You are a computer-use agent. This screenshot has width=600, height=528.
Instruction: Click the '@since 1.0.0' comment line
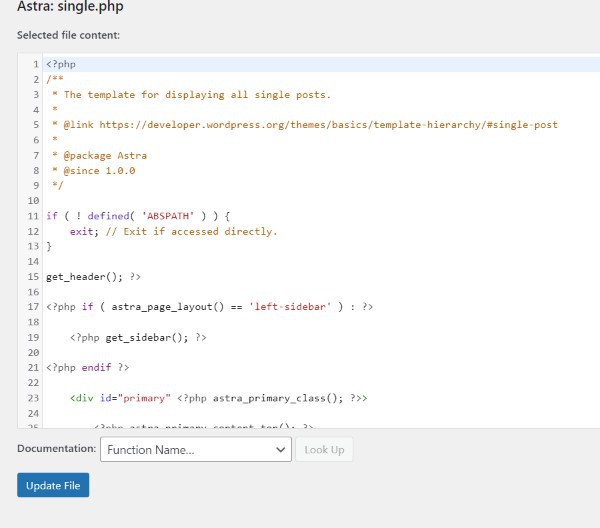94,171
